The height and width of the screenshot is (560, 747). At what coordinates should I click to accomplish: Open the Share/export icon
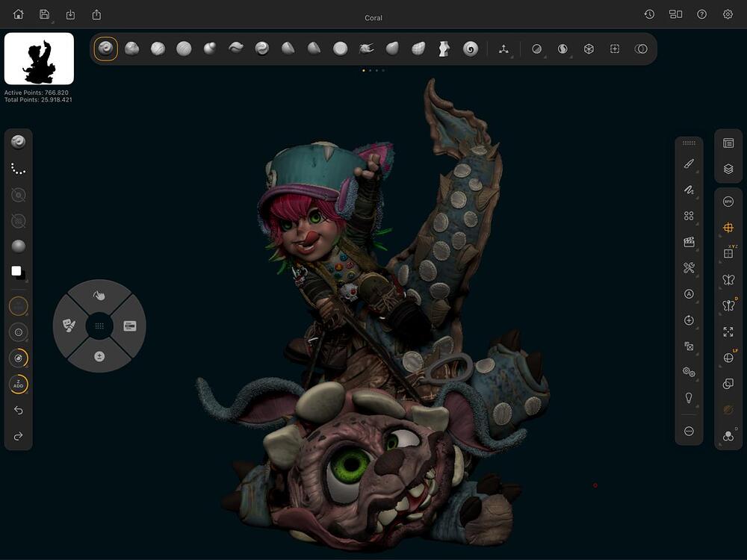[96, 14]
